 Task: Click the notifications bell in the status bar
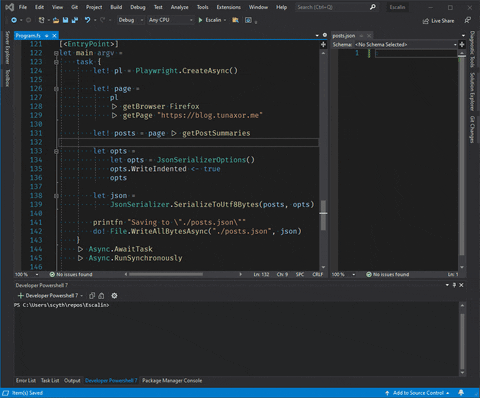[x=461, y=393]
